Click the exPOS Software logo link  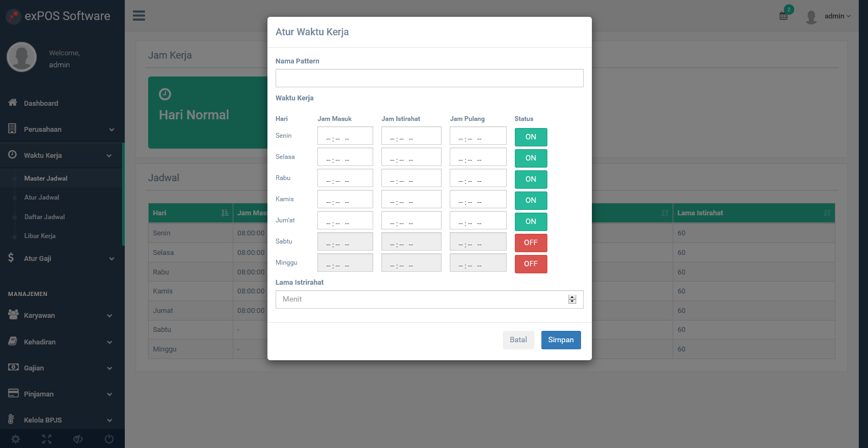point(59,16)
